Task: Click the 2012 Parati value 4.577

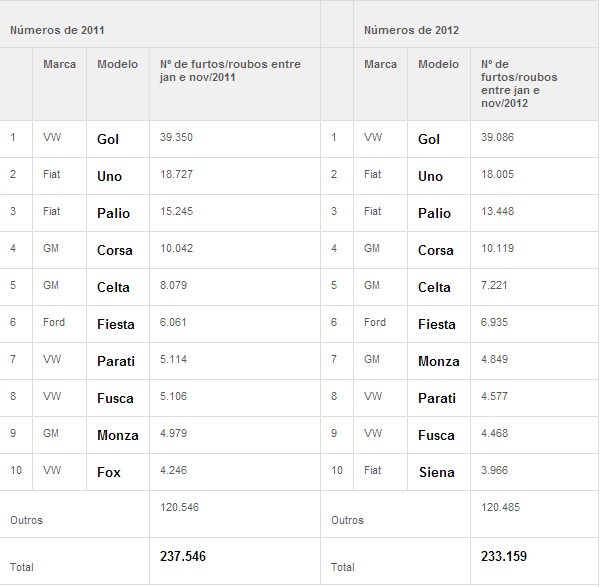Action: 494,396
